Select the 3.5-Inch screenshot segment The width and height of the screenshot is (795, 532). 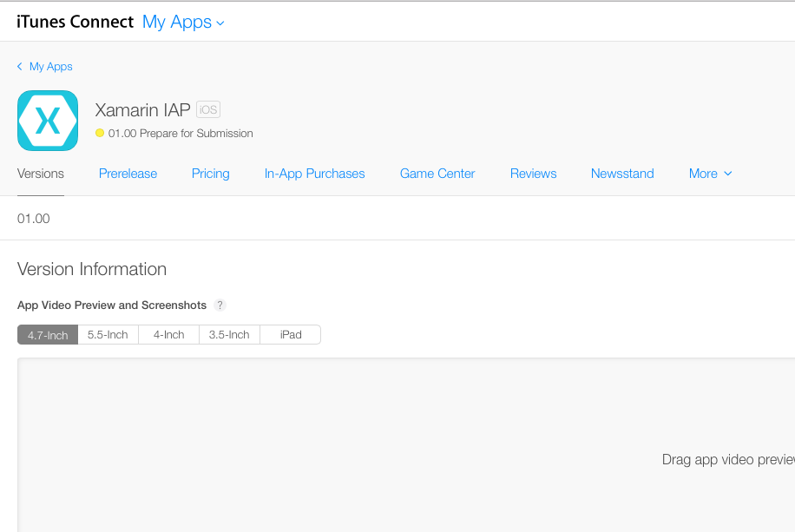pos(228,334)
